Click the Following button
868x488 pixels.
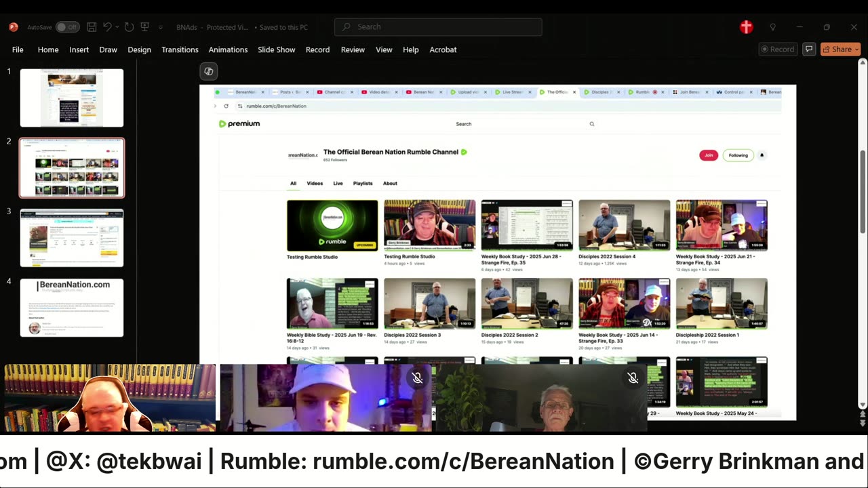[738, 155]
